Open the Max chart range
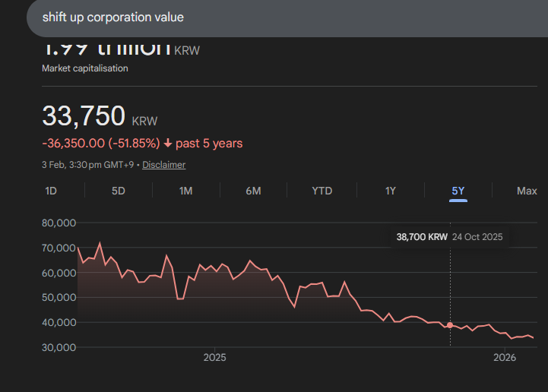 (527, 191)
